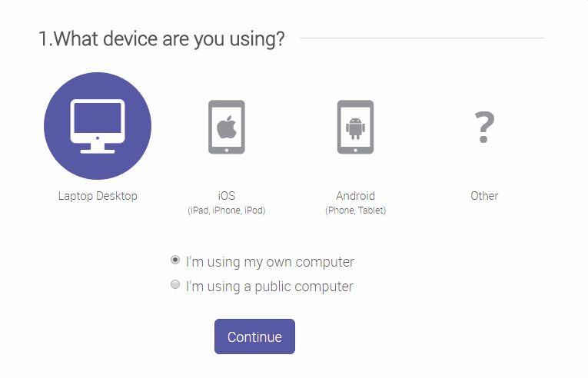
Task: Click the "Laptop Desktop" label
Action: pos(98,196)
